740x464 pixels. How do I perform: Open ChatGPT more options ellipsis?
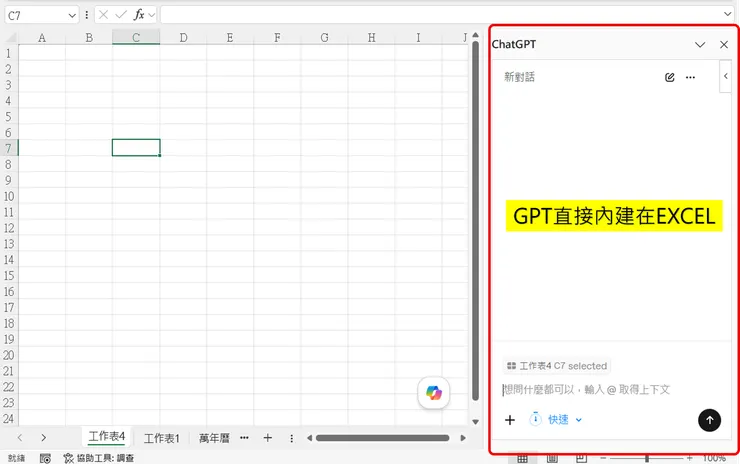point(690,77)
